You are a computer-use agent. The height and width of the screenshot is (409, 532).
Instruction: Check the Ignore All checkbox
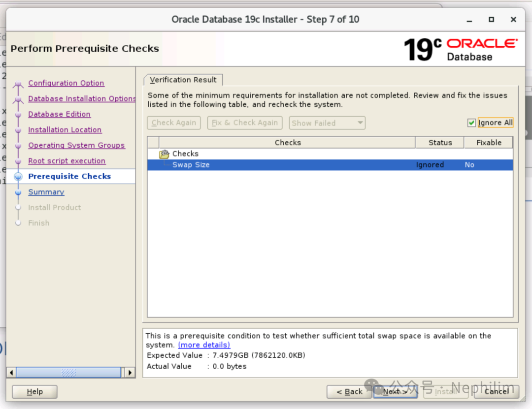tap(471, 123)
